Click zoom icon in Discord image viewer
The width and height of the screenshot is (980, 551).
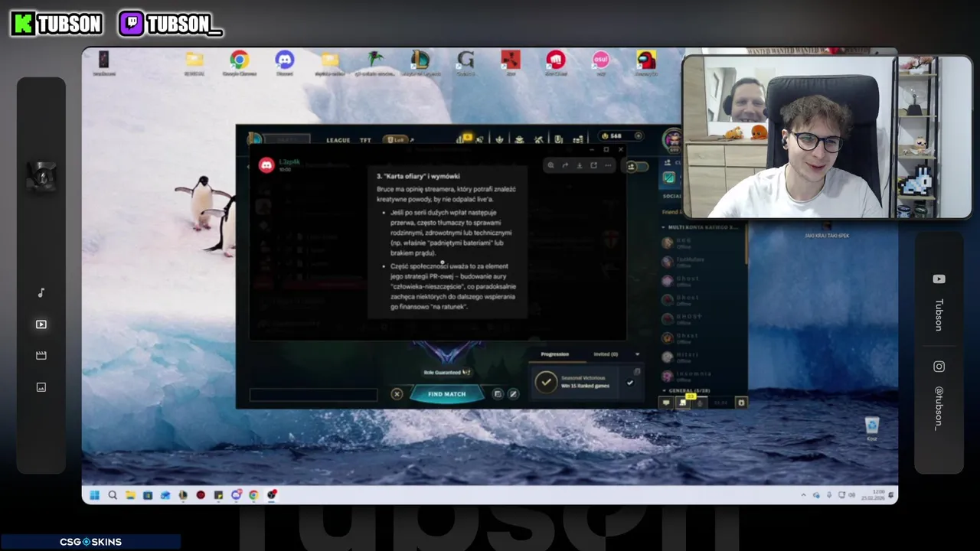click(550, 165)
